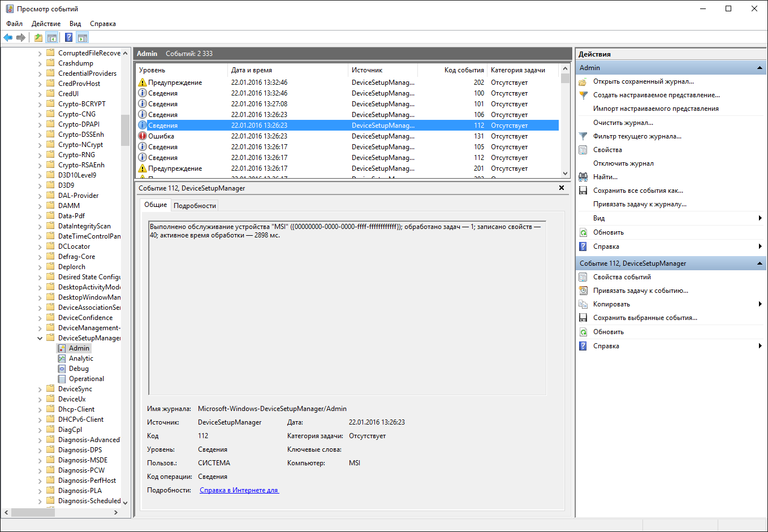Select the event at 22.01.2016 13:27:08

pyautogui.click(x=348, y=104)
